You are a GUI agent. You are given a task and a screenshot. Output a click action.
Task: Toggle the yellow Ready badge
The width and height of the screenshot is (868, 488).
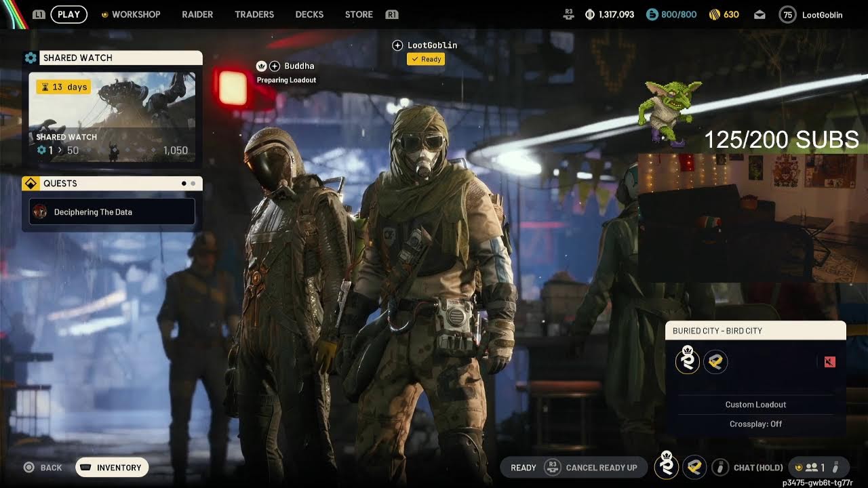tap(426, 59)
